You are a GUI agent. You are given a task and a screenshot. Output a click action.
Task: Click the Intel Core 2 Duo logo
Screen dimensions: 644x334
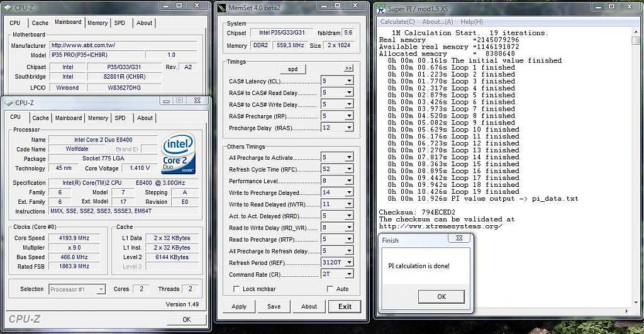(x=178, y=153)
